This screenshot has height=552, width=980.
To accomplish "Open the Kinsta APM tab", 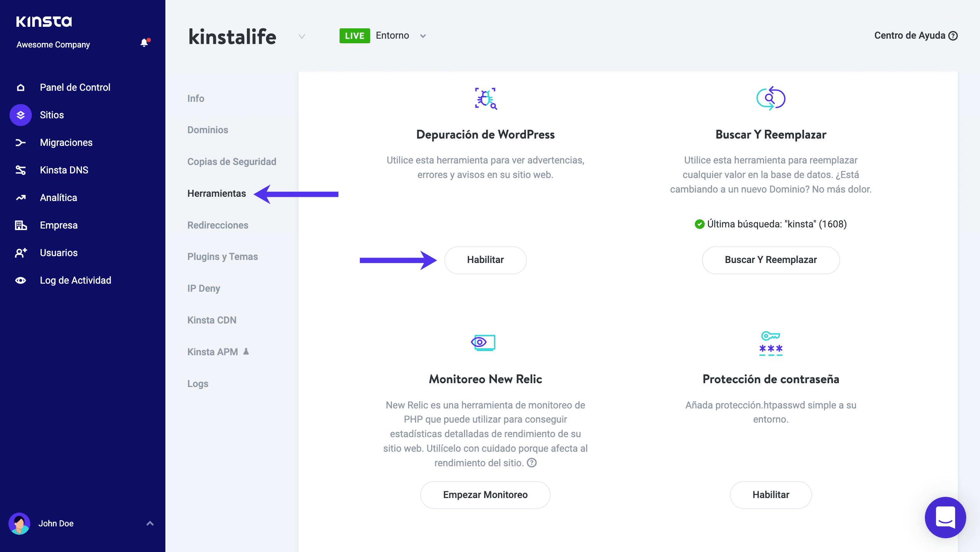I will (213, 352).
